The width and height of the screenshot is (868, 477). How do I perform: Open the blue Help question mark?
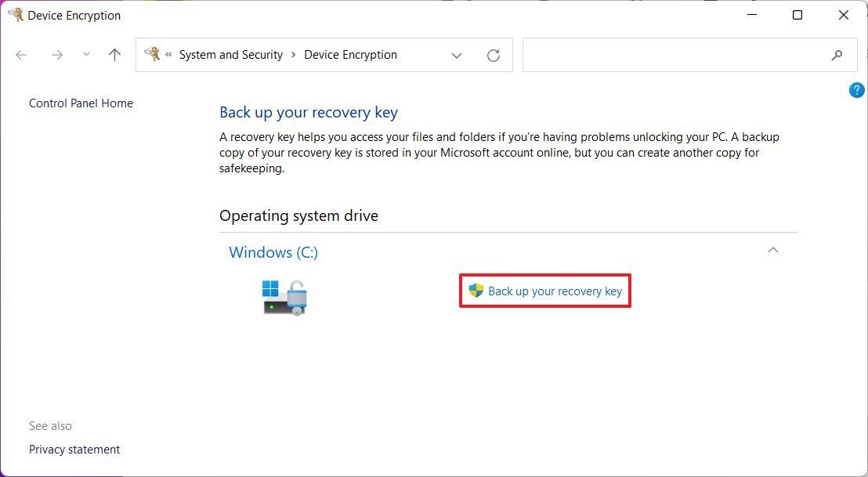pyautogui.click(x=856, y=90)
